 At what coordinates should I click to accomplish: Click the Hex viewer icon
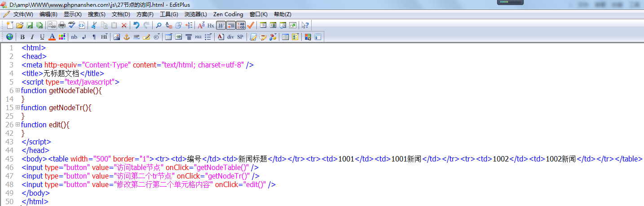(211, 25)
